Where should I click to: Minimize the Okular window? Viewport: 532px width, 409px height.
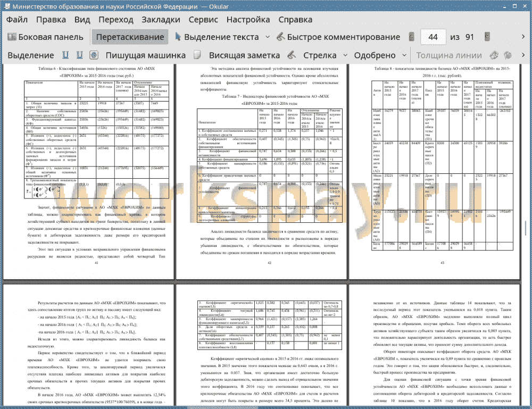[x=505, y=6]
